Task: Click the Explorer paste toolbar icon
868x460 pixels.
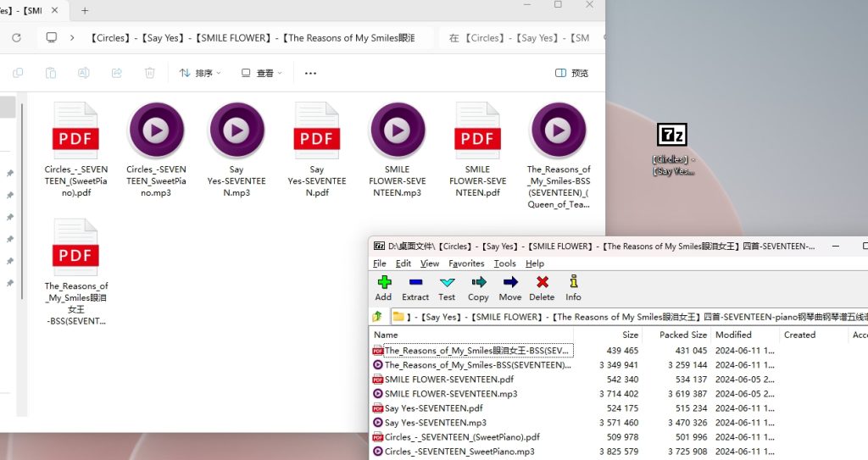Action: [x=50, y=73]
